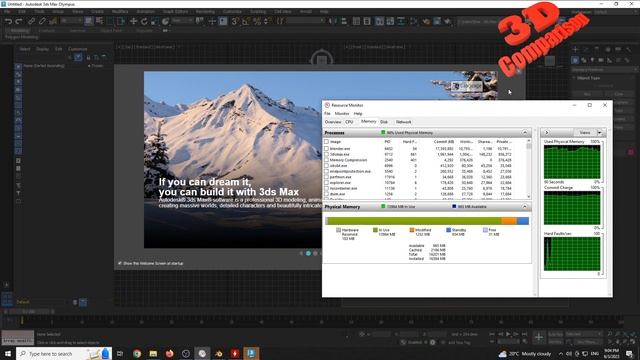Viewport: 640px width, 360px height.
Task: Switch to the Overview tab in Resource Monitor
Action: coord(333,122)
